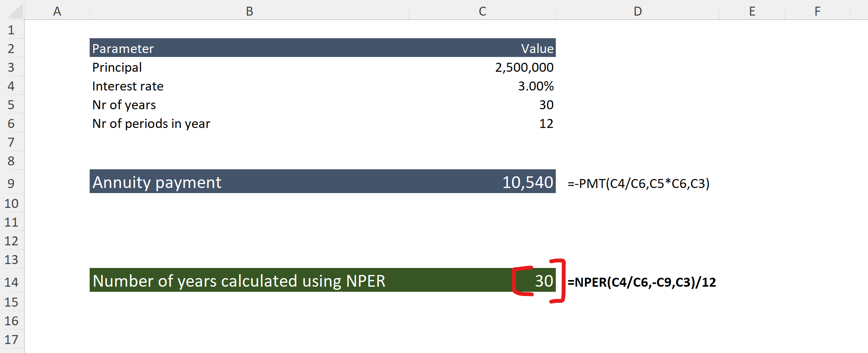Viewport: 868px width, 353px height.
Task: Select the bold NPER formula text cell
Action: 641,282
